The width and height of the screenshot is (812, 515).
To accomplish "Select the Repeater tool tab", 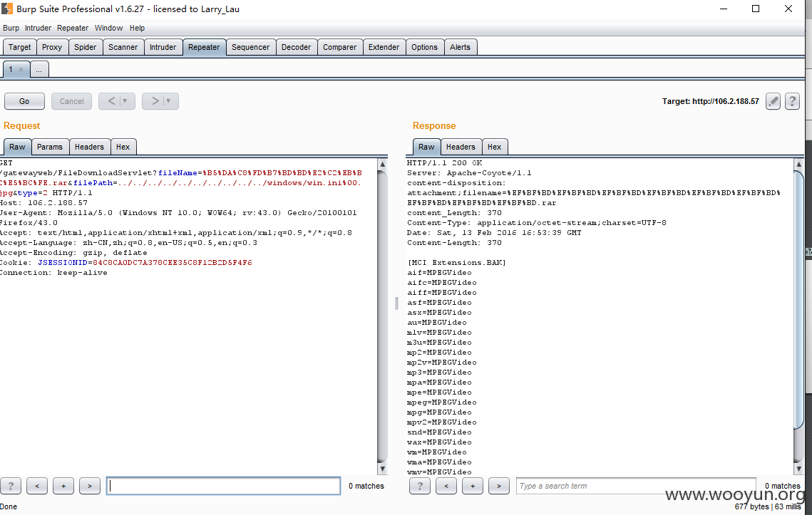I will pos(204,47).
